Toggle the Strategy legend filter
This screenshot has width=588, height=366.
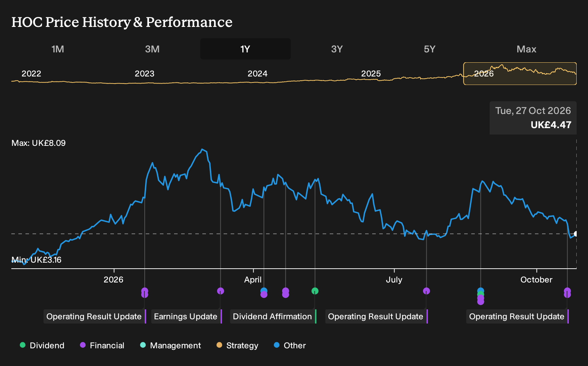point(237,345)
